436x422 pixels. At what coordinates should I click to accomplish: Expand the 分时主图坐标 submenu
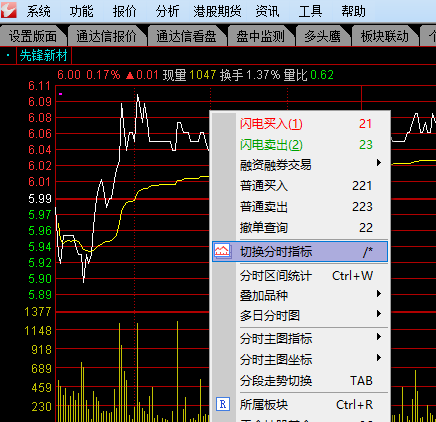pyautogui.click(x=301, y=359)
